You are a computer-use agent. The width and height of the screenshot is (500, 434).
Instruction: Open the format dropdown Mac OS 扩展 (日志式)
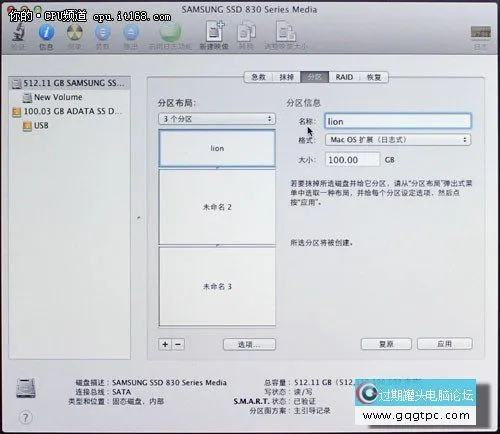coord(398,140)
